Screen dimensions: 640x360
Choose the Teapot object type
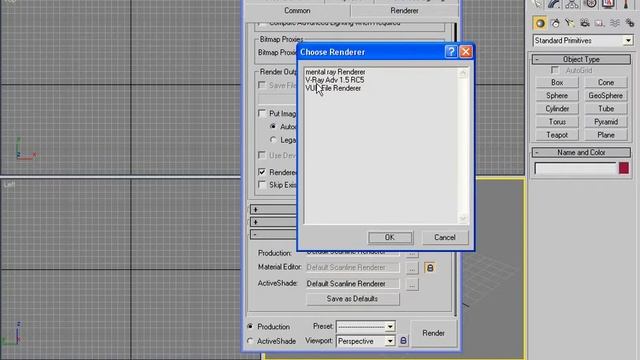[557, 135]
